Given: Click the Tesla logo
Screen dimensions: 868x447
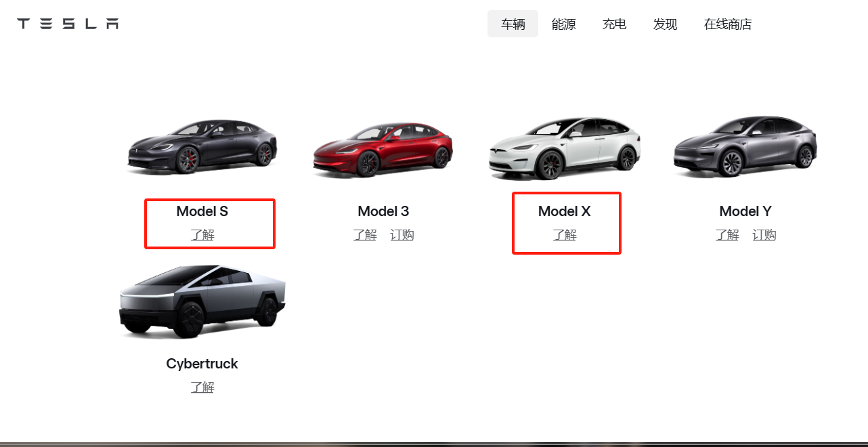Looking at the screenshot, I should tap(68, 24).
